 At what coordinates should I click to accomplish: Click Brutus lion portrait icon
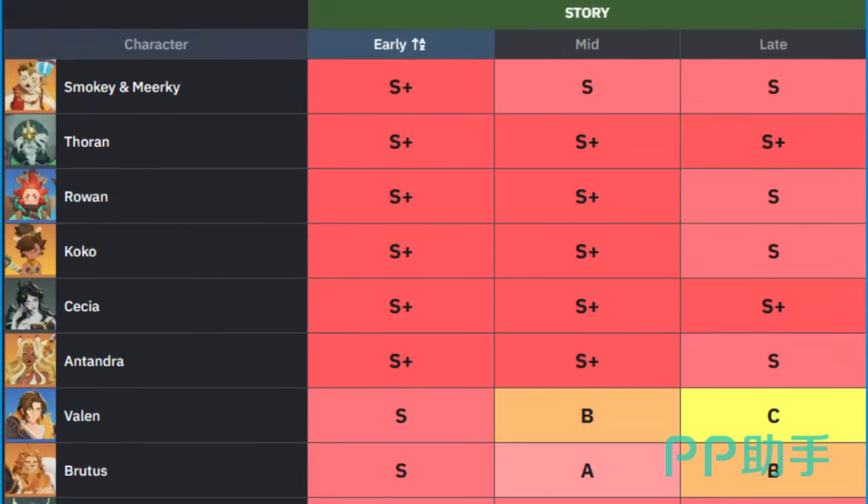click(x=31, y=470)
